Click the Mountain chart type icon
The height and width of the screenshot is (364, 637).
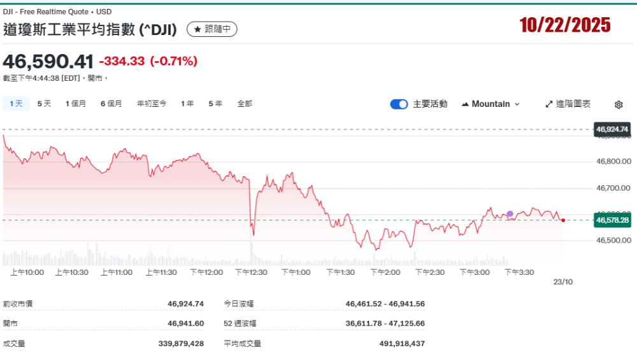pyautogui.click(x=464, y=104)
